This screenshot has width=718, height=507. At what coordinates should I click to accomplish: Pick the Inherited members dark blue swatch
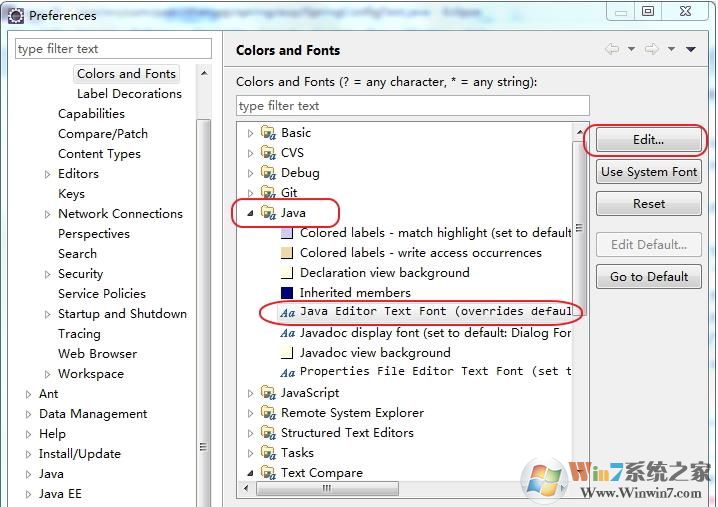pos(287,293)
